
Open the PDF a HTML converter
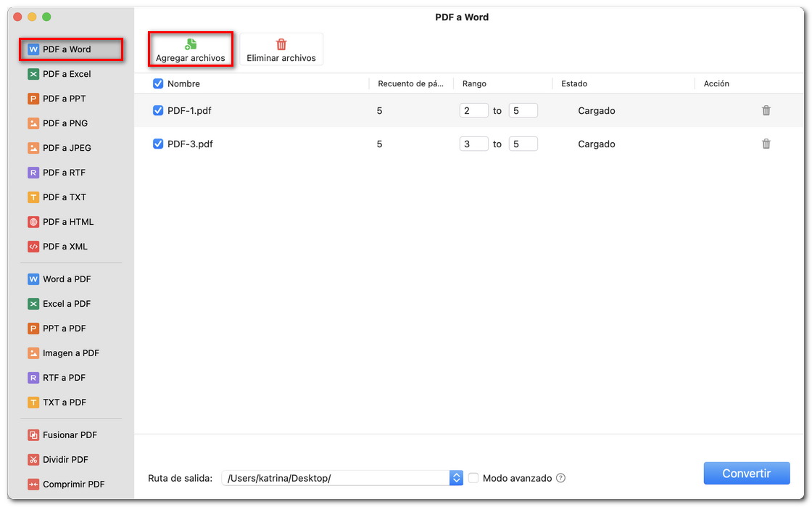click(33, 221)
